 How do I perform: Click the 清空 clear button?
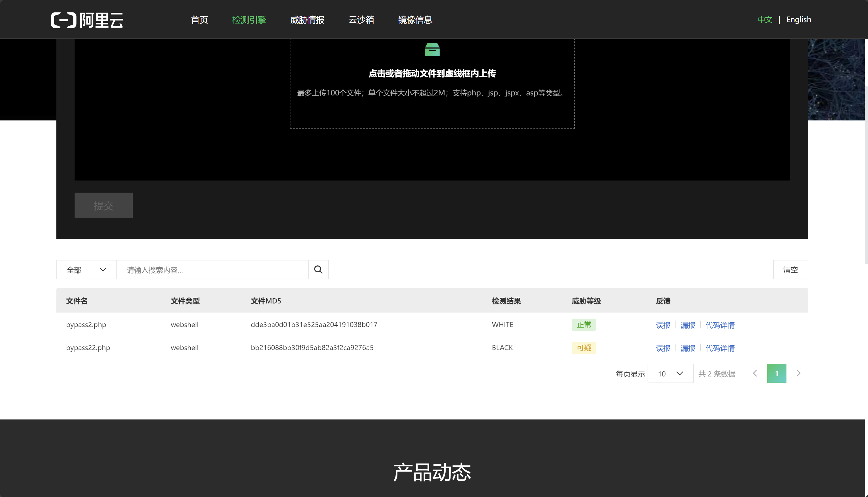[x=790, y=270]
